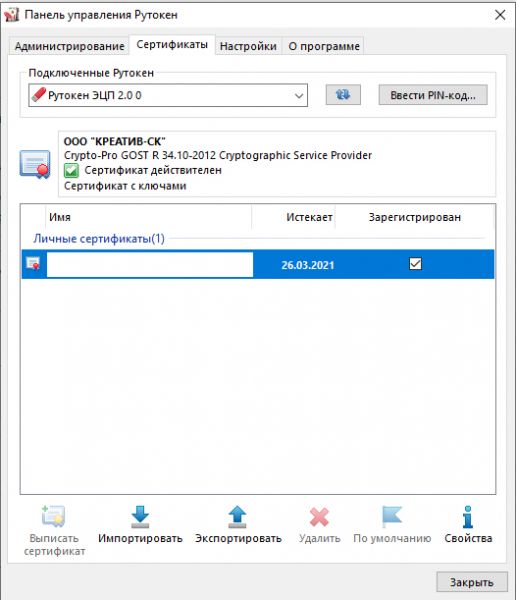Collapse the Личные сертификаты(1) group

coord(99,238)
